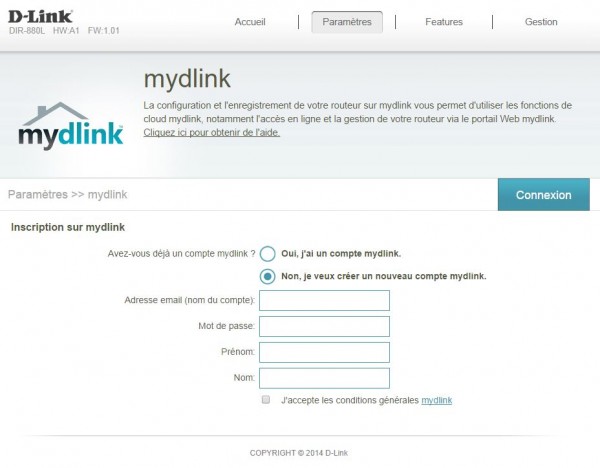The height and width of the screenshot is (468, 600).
Task: Open 'Cliquez ici pour obtenir de l'aide' link
Action: pos(212,132)
